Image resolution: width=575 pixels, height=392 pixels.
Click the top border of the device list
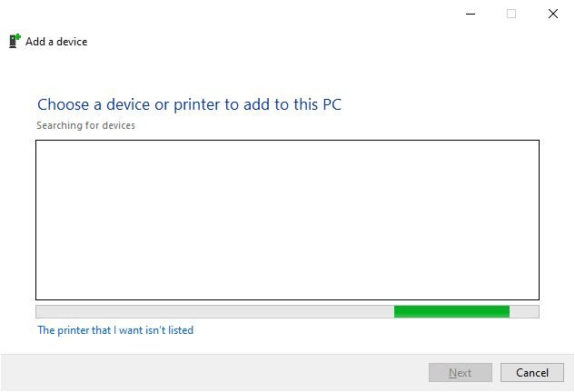(x=287, y=140)
